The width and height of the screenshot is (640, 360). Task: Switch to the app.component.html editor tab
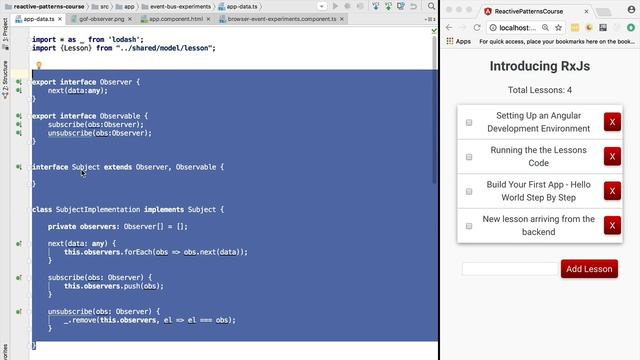click(176, 19)
